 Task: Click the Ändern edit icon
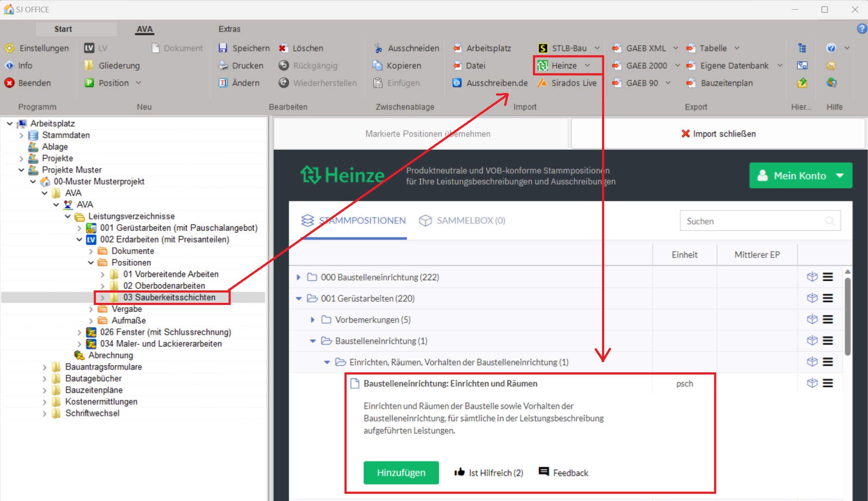(x=223, y=83)
